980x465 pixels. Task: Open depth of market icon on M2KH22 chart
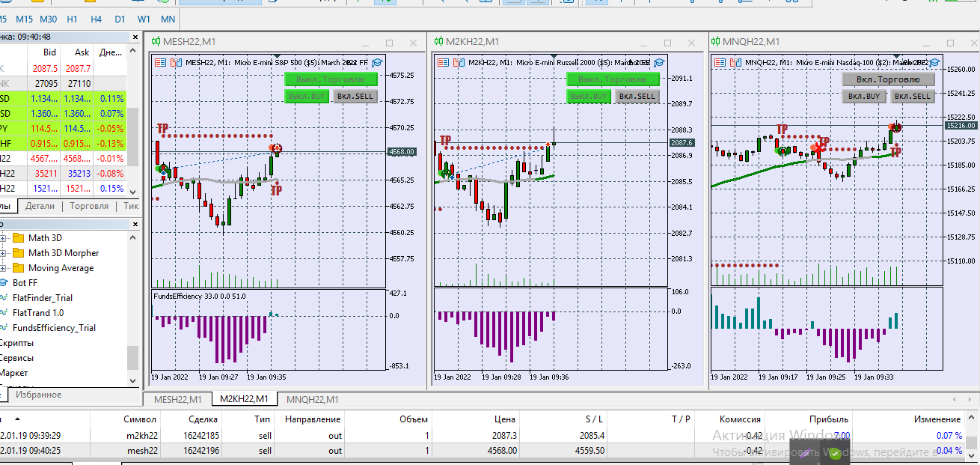459,63
